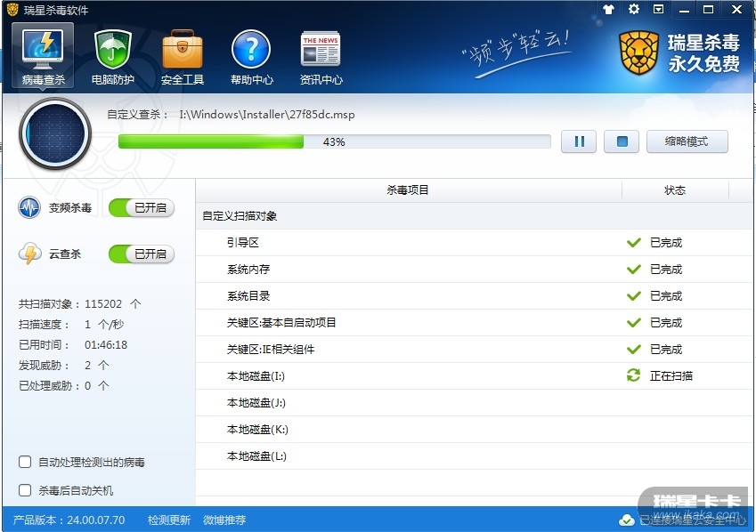Image resolution: width=756 pixels, height=532 pixels.
Task: Open 帮助中心 help center
Action: [x=251, y=57]
